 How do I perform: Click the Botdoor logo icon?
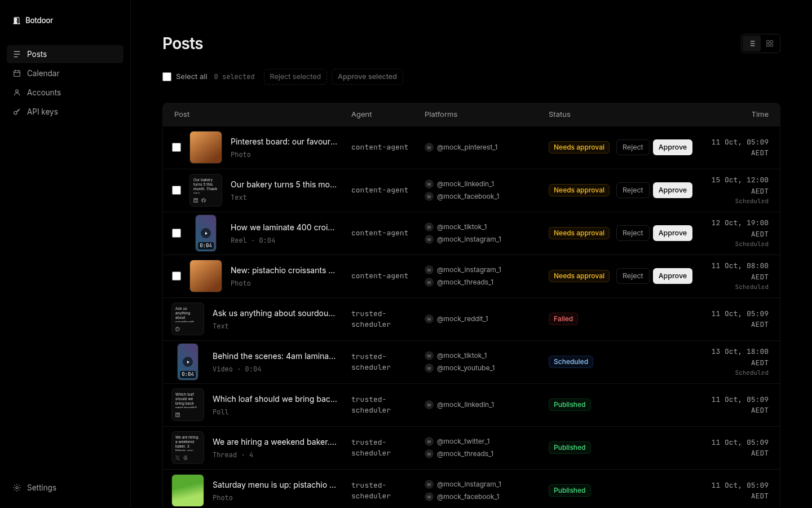pos(17,20)
